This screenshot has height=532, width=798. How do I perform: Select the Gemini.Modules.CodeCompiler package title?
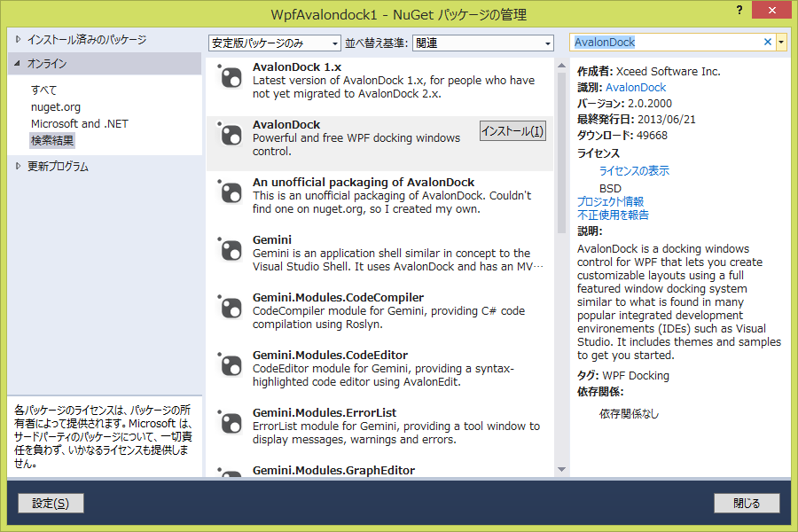(x=338, y=297)
